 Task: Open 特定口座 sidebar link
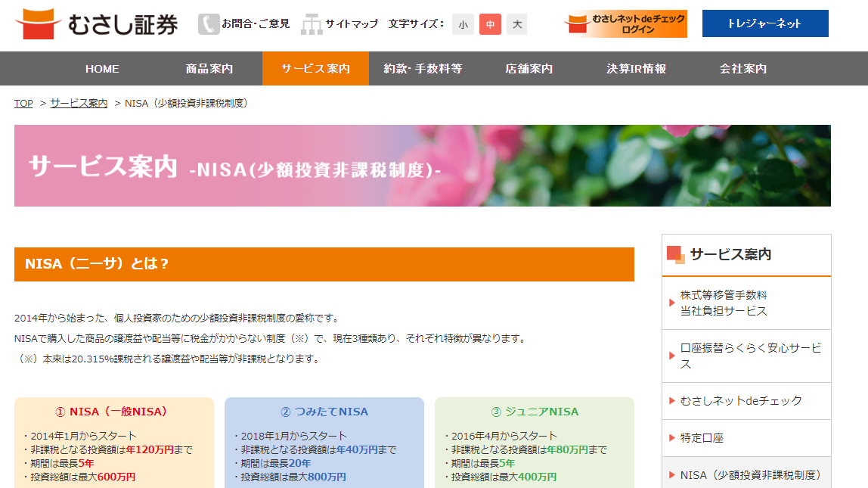(x=746, y=438)
